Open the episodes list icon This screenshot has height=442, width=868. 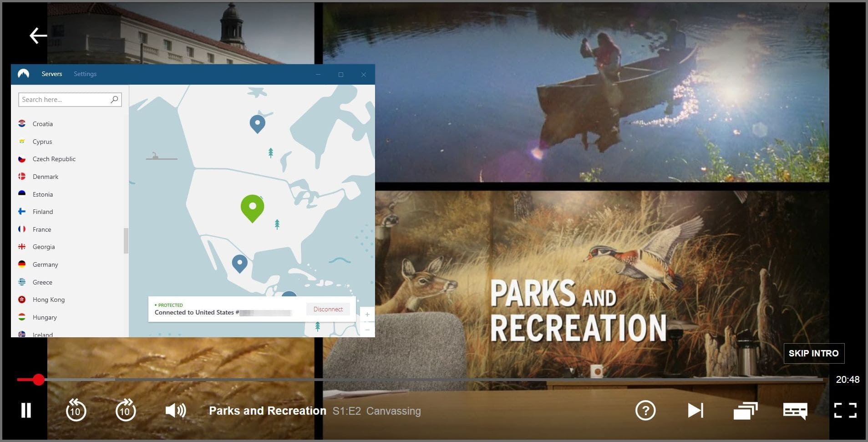tap(746, 411)
